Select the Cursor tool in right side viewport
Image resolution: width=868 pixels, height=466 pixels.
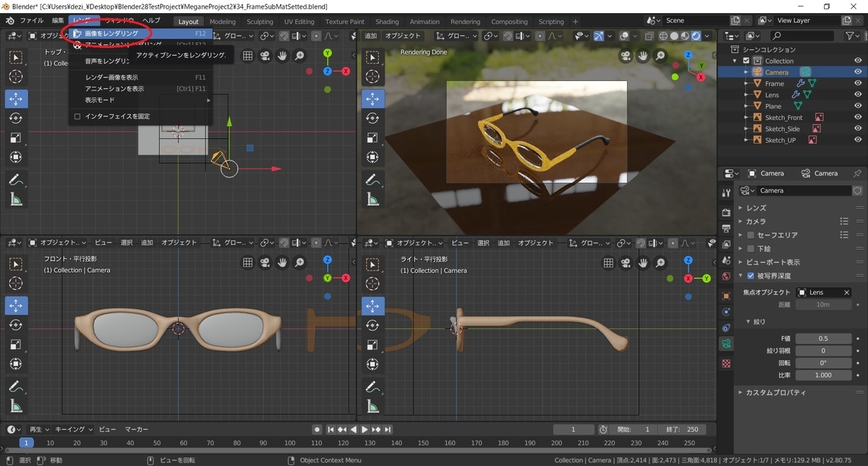click(x=373, y=284)
